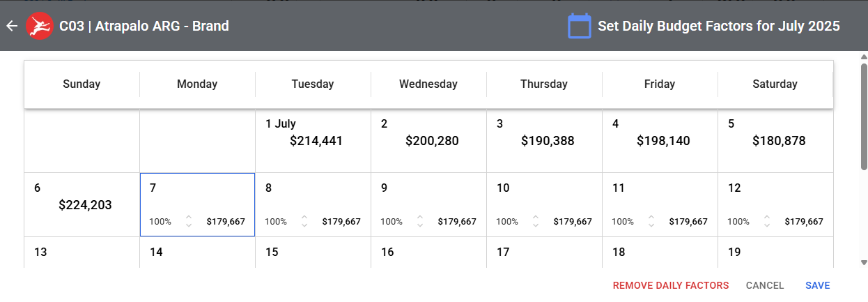Raise the percentage for July 11
Image resolution: width=868 pixels, height=302 pixels.
click(651, 218)
